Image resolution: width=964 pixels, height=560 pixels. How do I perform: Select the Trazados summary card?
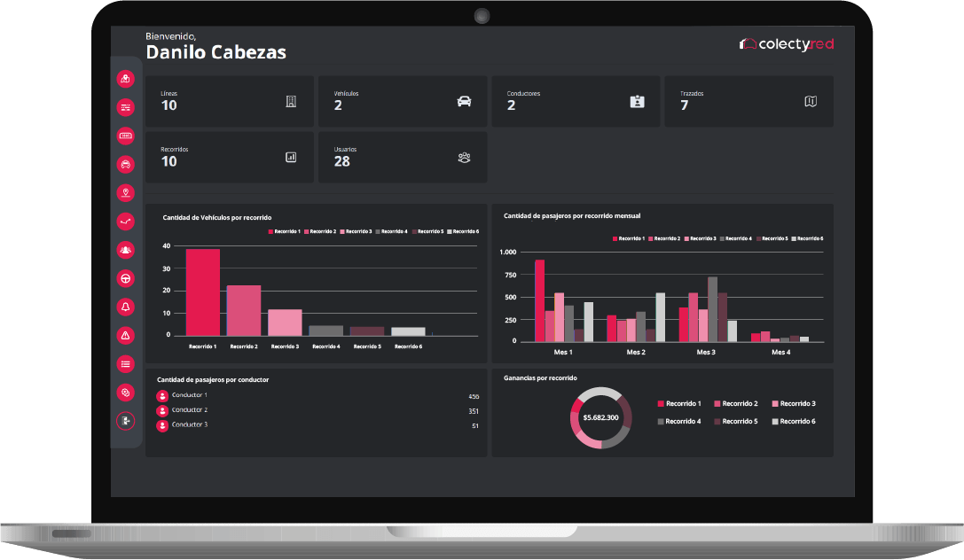(x=748, y=101)
